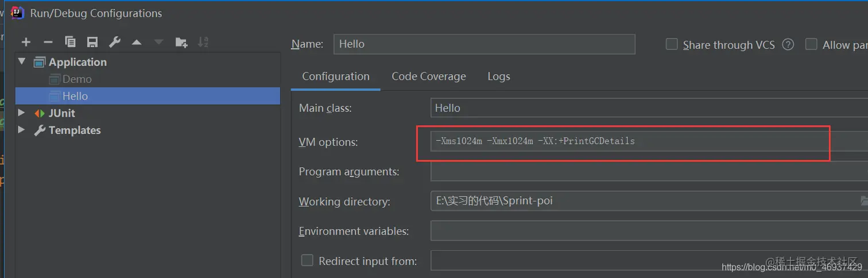Click the Main class field

pyautogui.click(x=649, y=108)
